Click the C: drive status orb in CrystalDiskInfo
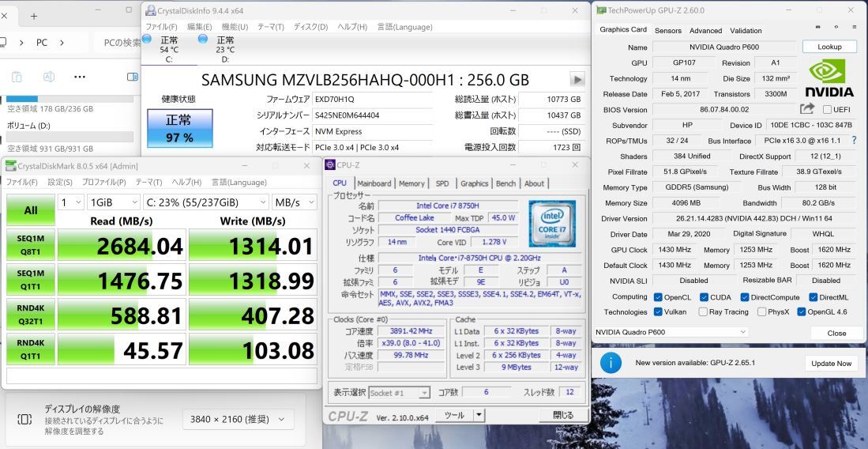 click(x=147, y=38)
